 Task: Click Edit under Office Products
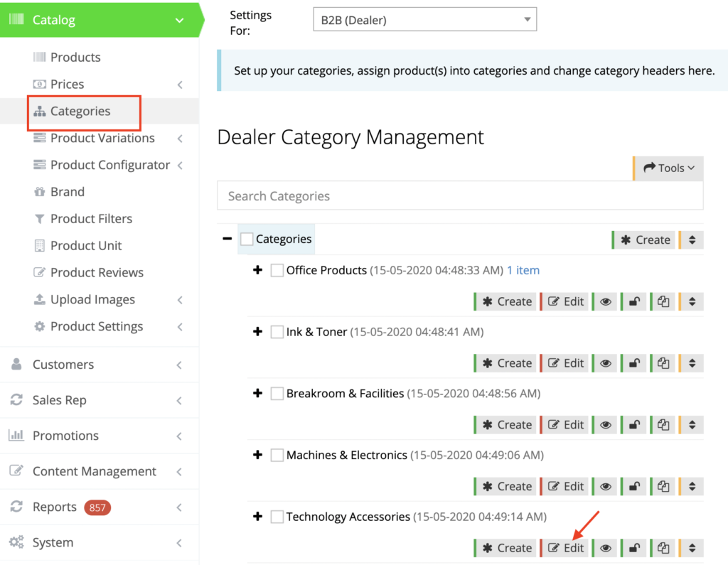coord(564,302)
